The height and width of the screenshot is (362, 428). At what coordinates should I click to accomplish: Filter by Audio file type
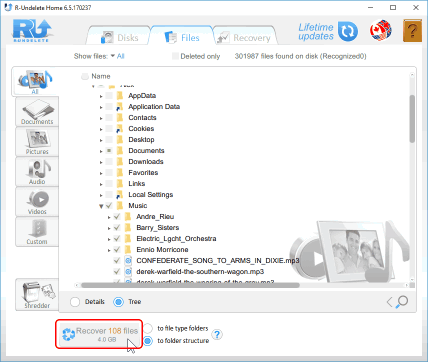tap(37, 172)
